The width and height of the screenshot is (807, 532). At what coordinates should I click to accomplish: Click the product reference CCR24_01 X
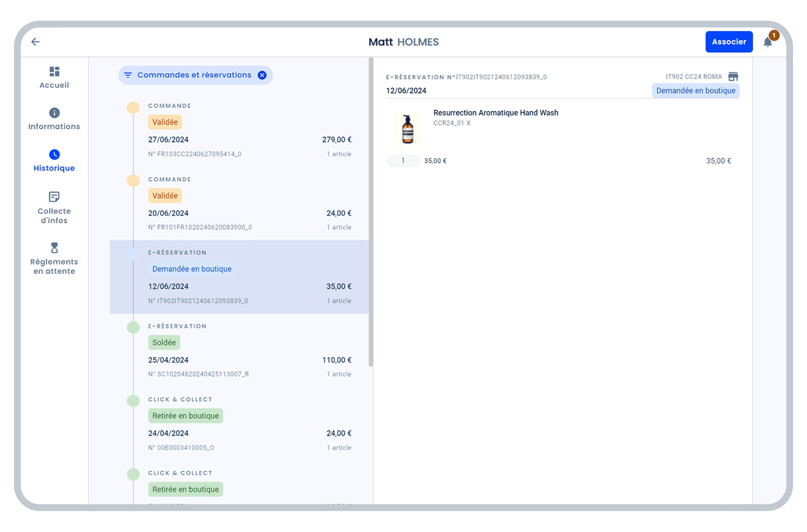point(451,123)
